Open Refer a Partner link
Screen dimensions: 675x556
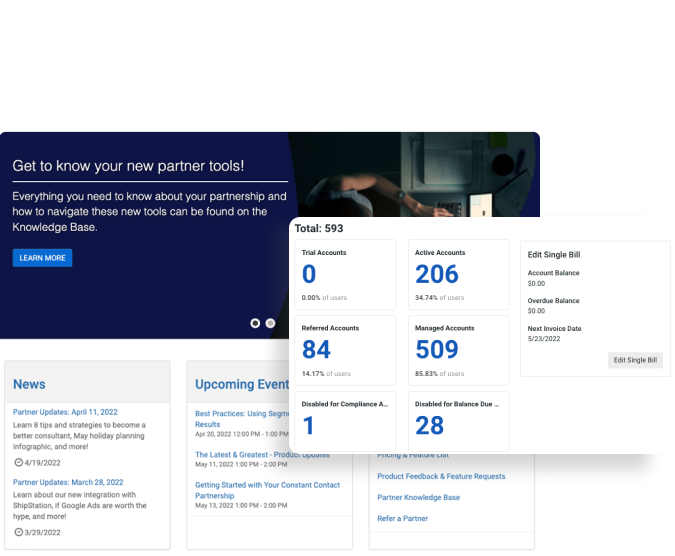point(403,518)
